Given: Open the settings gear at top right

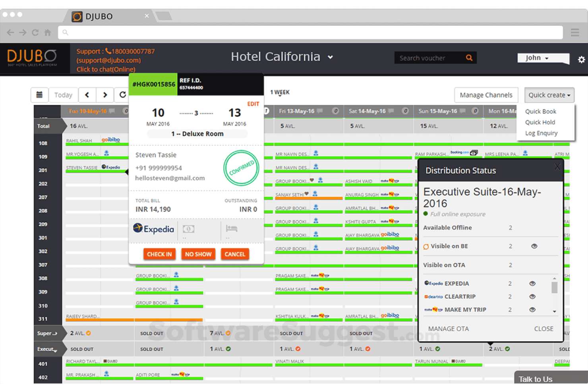Looking at the screenshot, I should [x=581, y=59].
